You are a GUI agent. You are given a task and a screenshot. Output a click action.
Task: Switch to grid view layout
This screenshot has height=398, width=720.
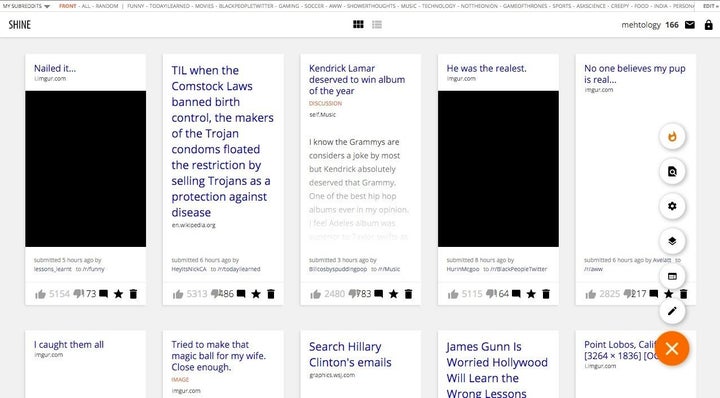point(358,24)
